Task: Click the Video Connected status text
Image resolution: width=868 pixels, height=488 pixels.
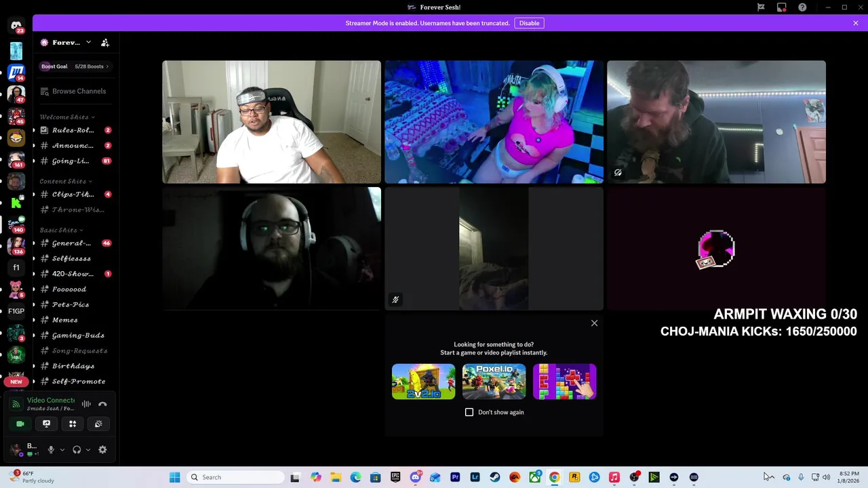Action: [51, 401]
